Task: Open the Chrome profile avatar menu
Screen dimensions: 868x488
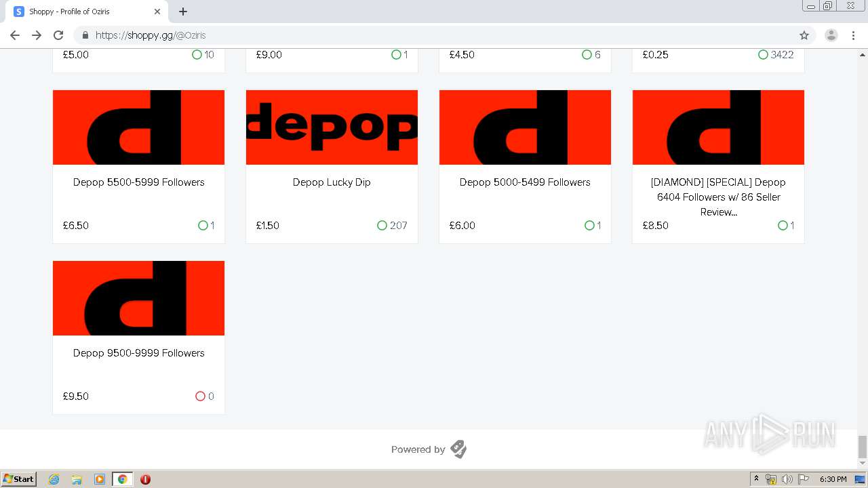Action: pyautogui.click(x=831, y=35)
